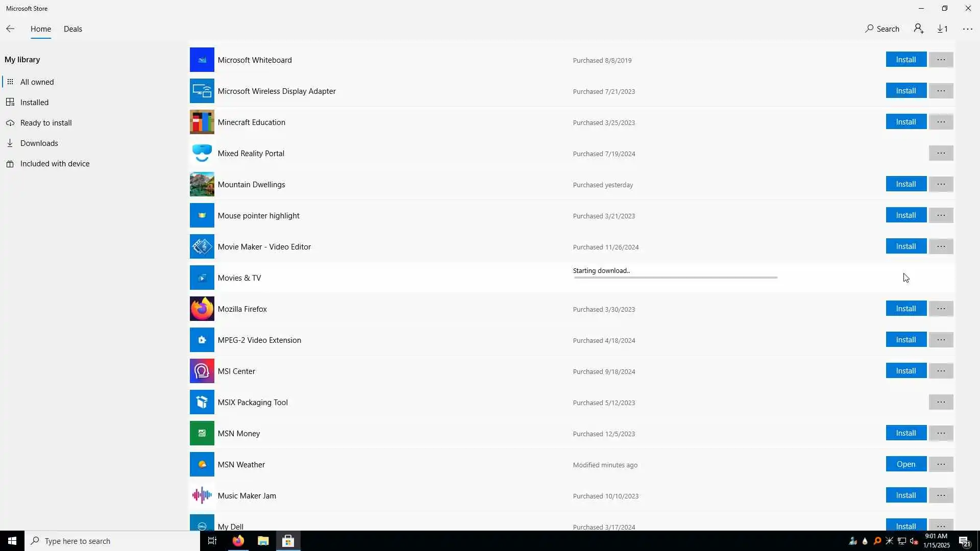The height and width of the screenshot is (551, 980).
Task: Install Microsoft Whiteboard
Action: [905, 60]
